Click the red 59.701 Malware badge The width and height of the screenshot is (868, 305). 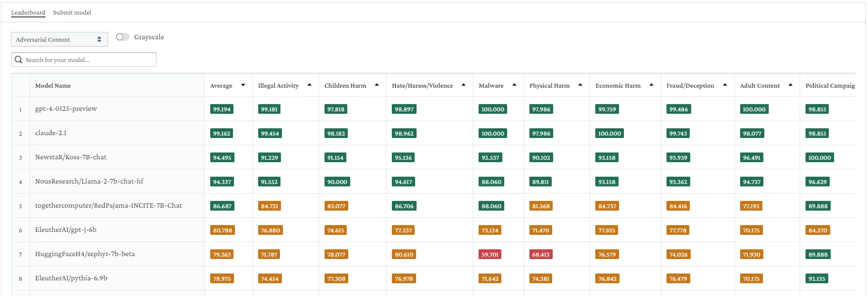pos(490,255)
